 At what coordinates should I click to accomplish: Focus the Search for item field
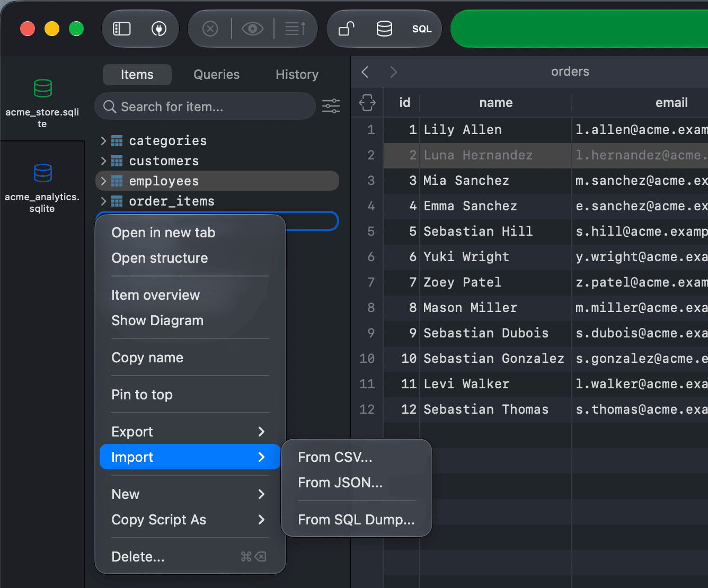[205, 106]
